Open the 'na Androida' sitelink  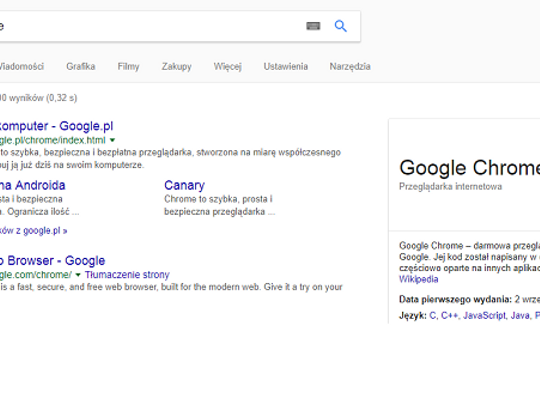[x=32, y=185]
